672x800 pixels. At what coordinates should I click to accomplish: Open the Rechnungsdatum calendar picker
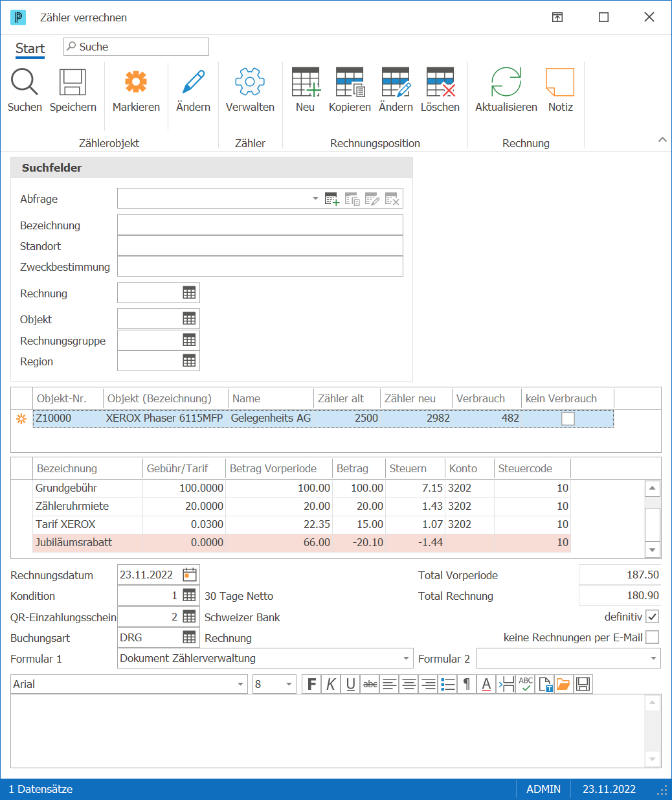(x=190, y=575)
